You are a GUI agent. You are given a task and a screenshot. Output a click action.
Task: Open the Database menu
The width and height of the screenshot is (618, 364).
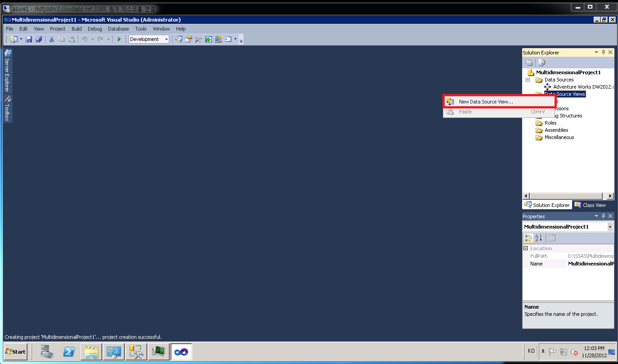118,29
